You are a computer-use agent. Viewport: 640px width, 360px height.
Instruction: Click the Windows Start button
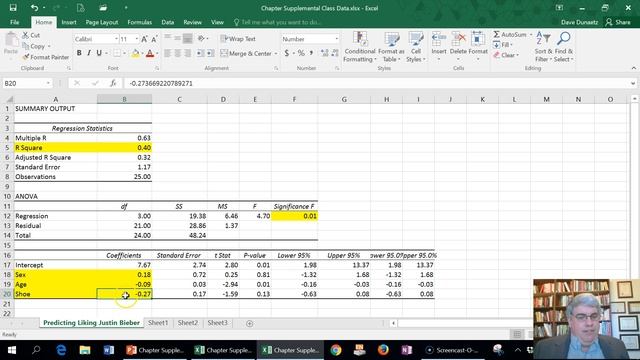pos(12,350)
